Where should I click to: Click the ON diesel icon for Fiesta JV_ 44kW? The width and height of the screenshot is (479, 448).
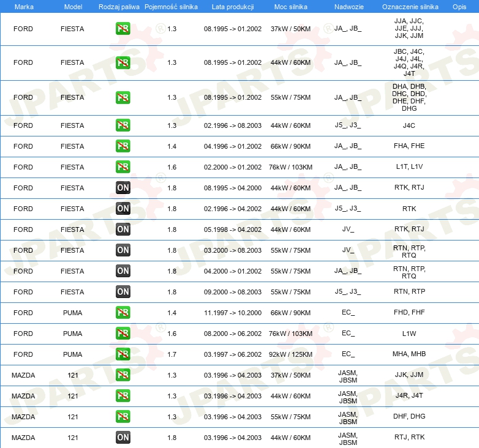123,229
